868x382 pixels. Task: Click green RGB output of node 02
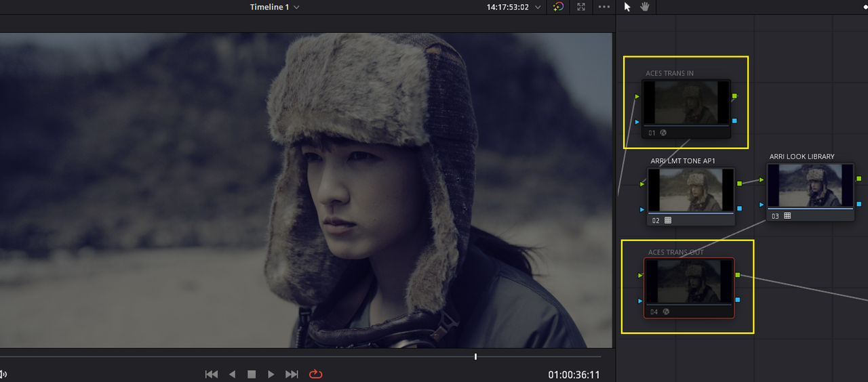[740, 183]
